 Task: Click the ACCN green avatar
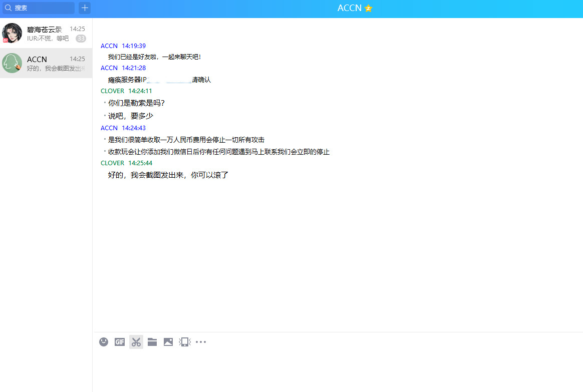[x=12, y=63]
